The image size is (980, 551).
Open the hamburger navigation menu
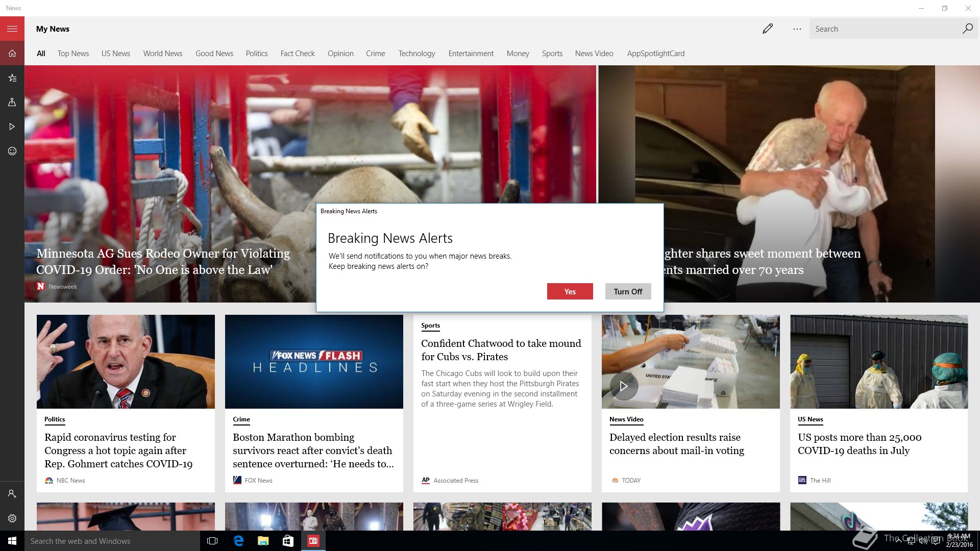[12, 29]
